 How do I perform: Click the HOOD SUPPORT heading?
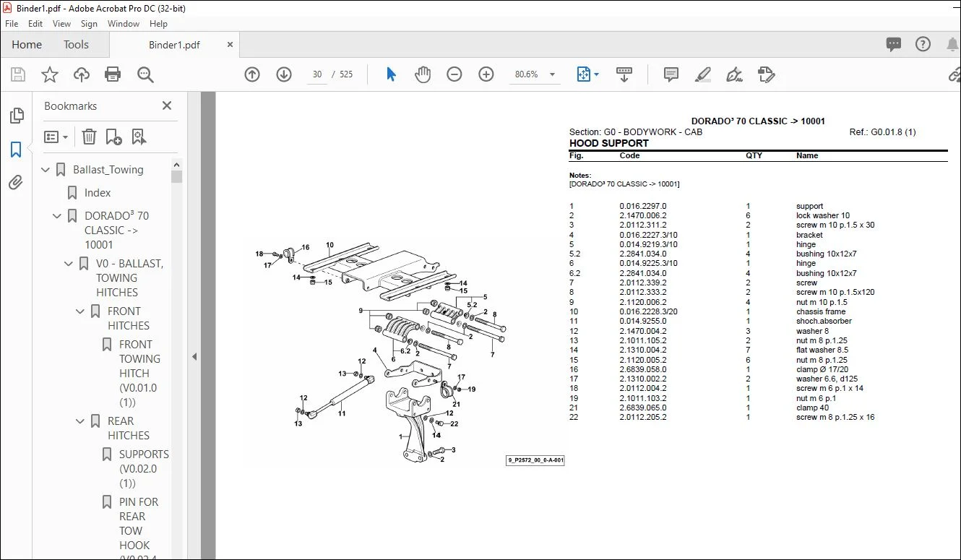[609, 143]
